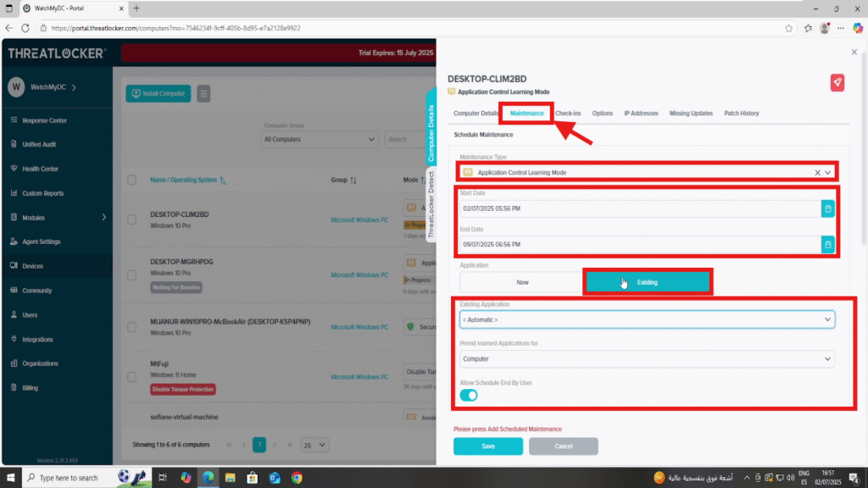Open Unified Audit in the sidebar
This screenshot has width=868, height=488.
tap(39, 144)
